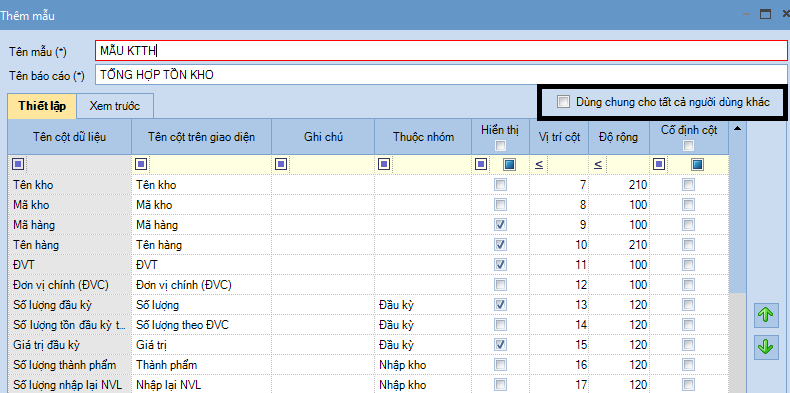Image resolution: width=790 pixels, height=393 pixels.
Task: Click the Thuộc nhóm column header
Action: (423, 137)
